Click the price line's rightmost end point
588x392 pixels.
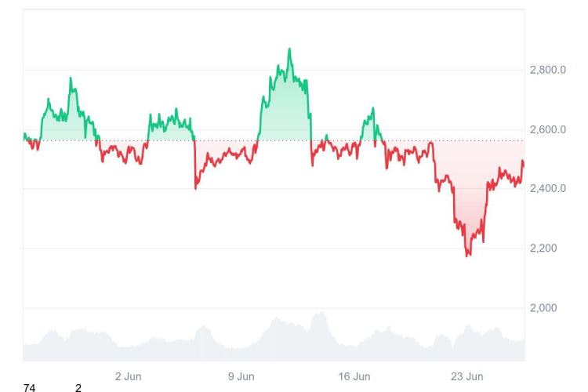pyautogui.click(x=523, y=162)
